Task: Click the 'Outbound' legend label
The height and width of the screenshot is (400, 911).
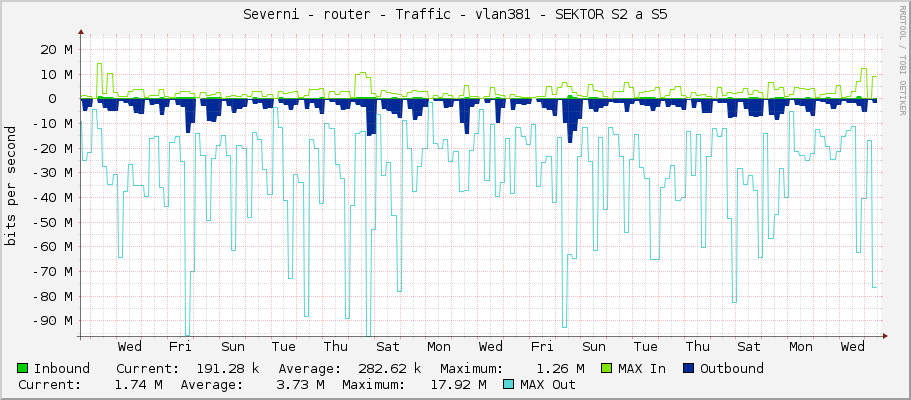Action: click(731, 368)
